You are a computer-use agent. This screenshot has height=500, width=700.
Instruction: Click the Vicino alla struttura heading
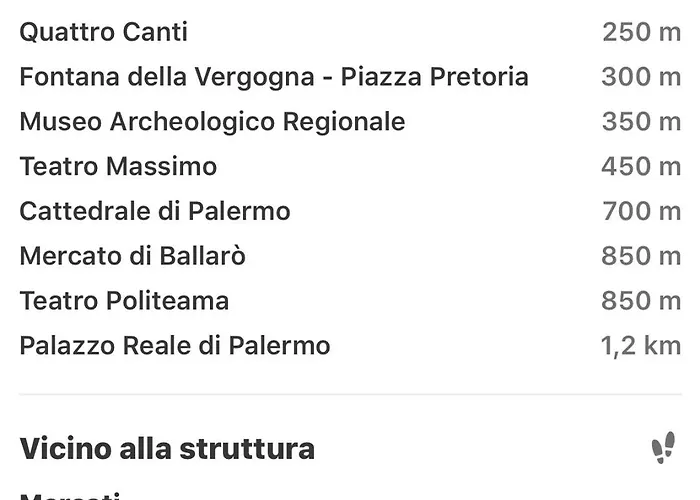[167, 448]
